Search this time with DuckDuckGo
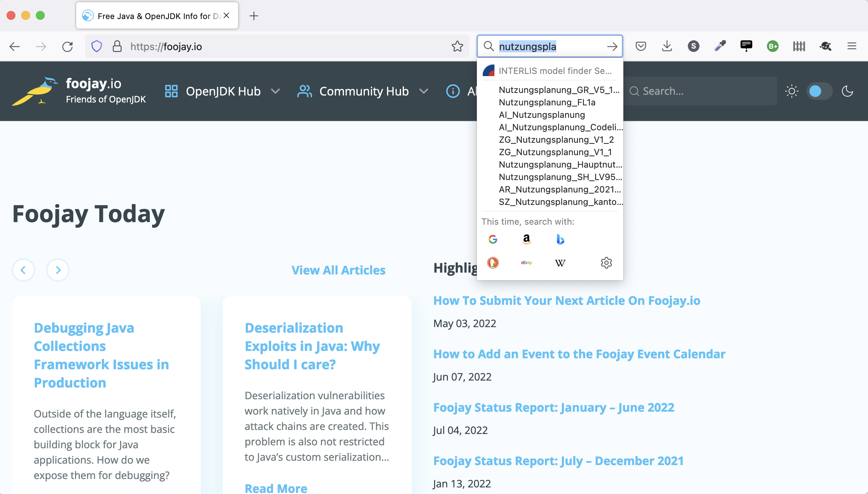The width and height of the screenshot is (868, 494). click(493, 263)
